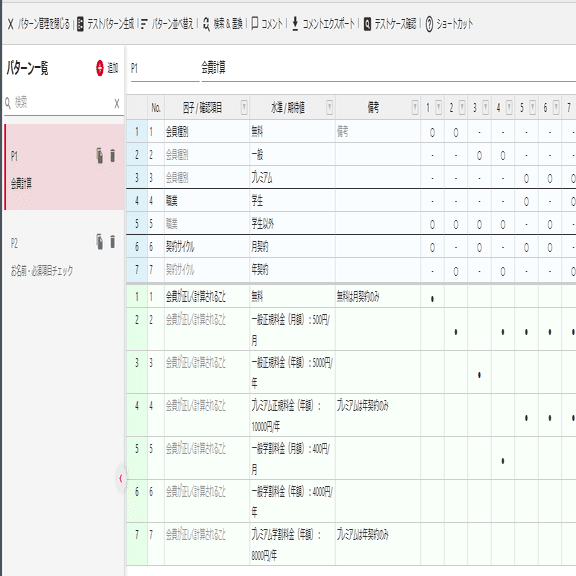Collapse the pattern list side panel arrow

click(x=120, y=478)
